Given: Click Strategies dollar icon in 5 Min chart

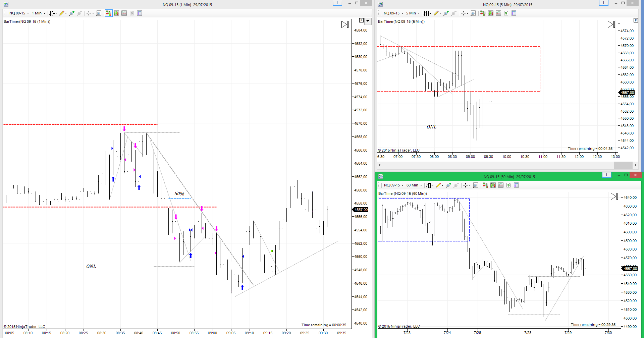Looking at the screenshot, I should pos(506,13).
